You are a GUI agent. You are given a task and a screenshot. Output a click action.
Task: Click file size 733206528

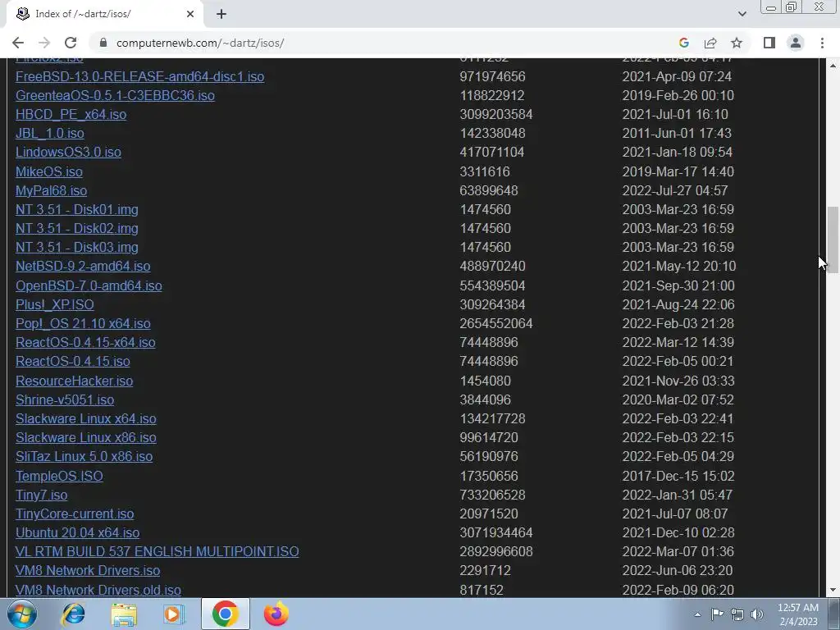coord(492,495)
